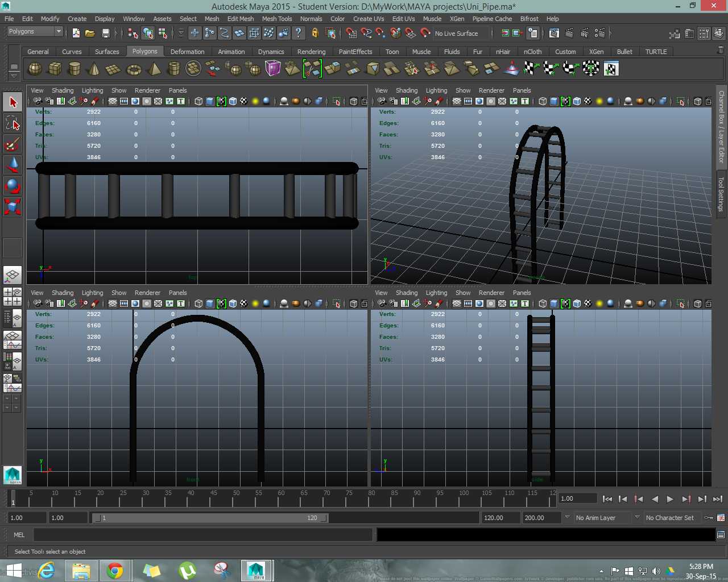Create a polygon cone from the shelf
Image resolution: width=728 pixels, height=582 pixels.
(x=94, y=69)
